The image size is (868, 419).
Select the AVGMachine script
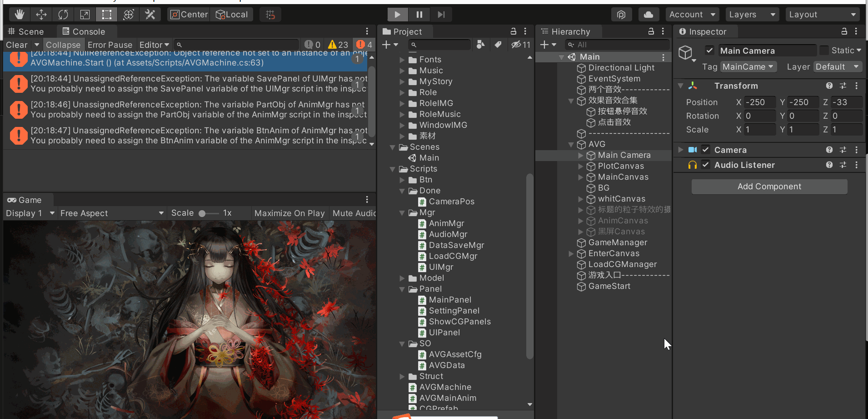tap(440, 387)
